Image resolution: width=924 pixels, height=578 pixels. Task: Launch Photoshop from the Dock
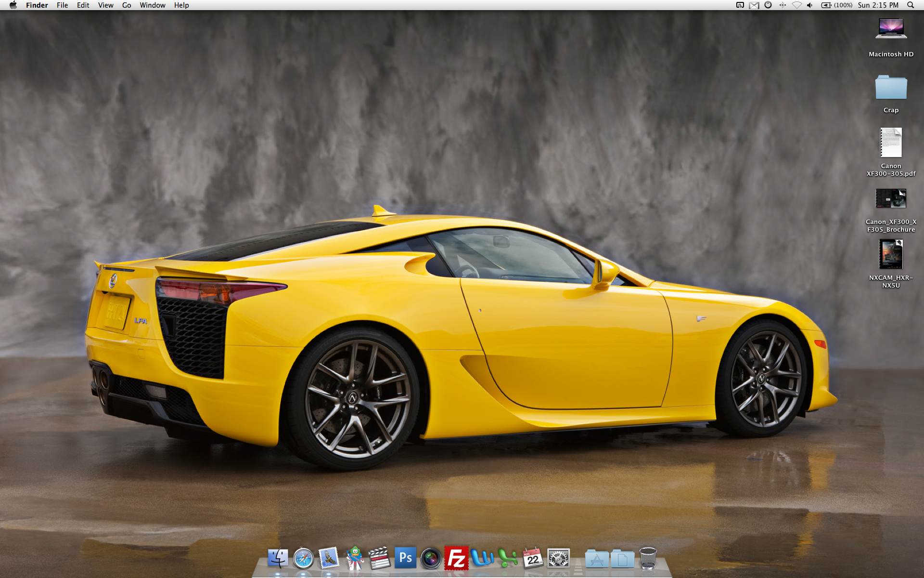click(x=405, y=558)
